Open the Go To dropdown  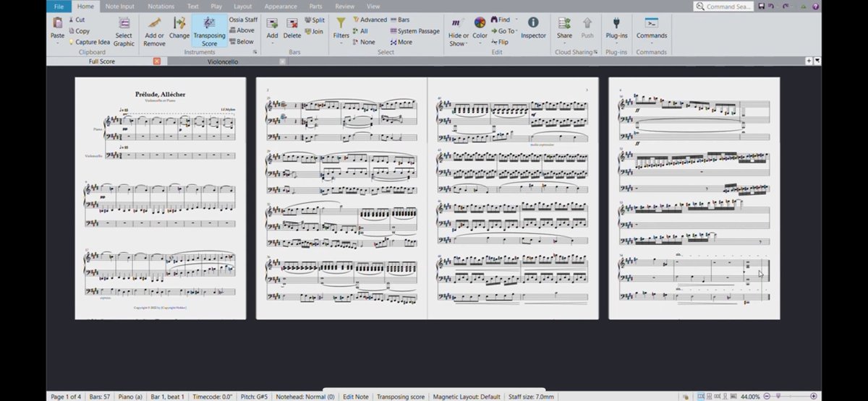click(x=504, y=31)
